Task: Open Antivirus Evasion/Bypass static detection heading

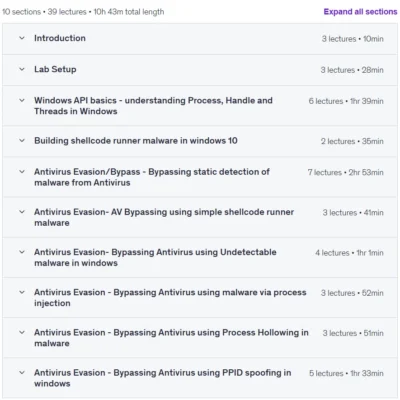Action: tap(152, 177)
